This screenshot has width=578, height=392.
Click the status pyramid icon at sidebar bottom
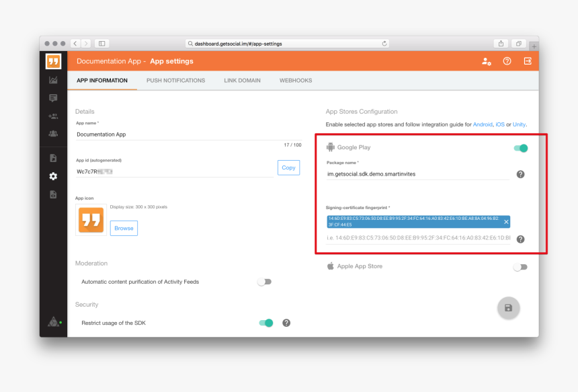(54, 322)
